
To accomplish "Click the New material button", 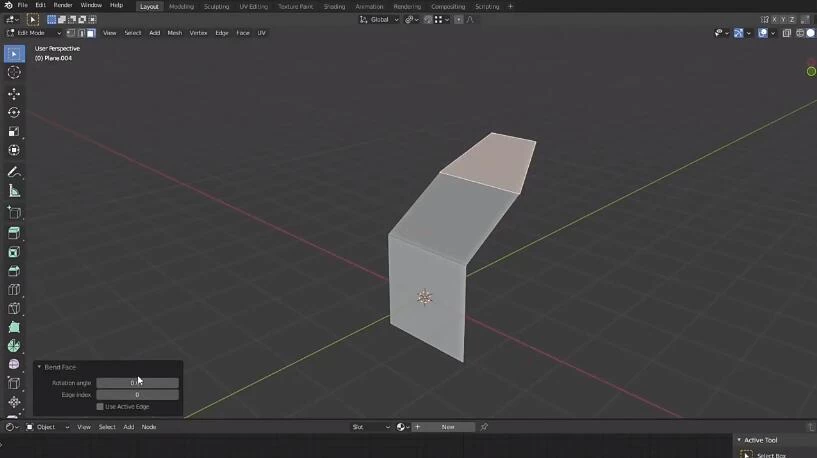I will [x=447, y=427].
